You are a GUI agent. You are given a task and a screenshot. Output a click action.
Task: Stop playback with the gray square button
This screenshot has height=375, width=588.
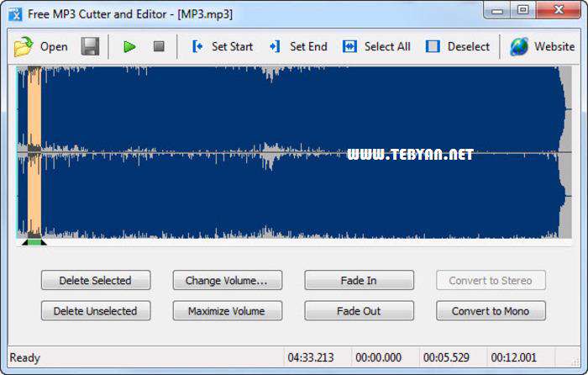pos(159,46)
